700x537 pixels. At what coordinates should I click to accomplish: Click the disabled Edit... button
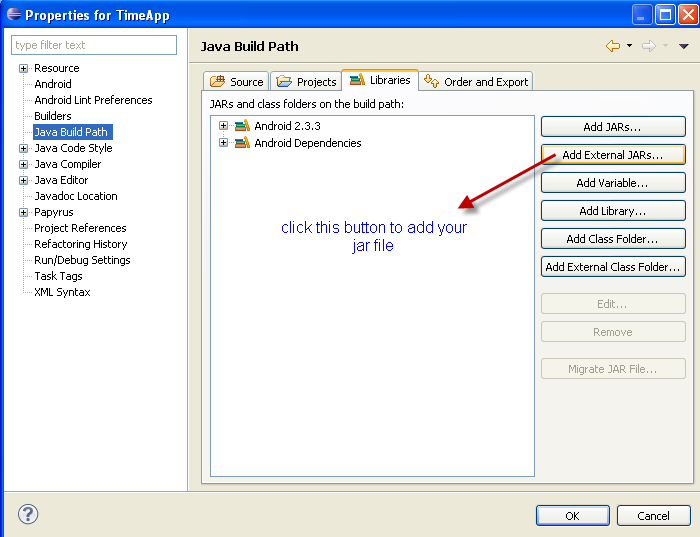click(x=613, y=304)
